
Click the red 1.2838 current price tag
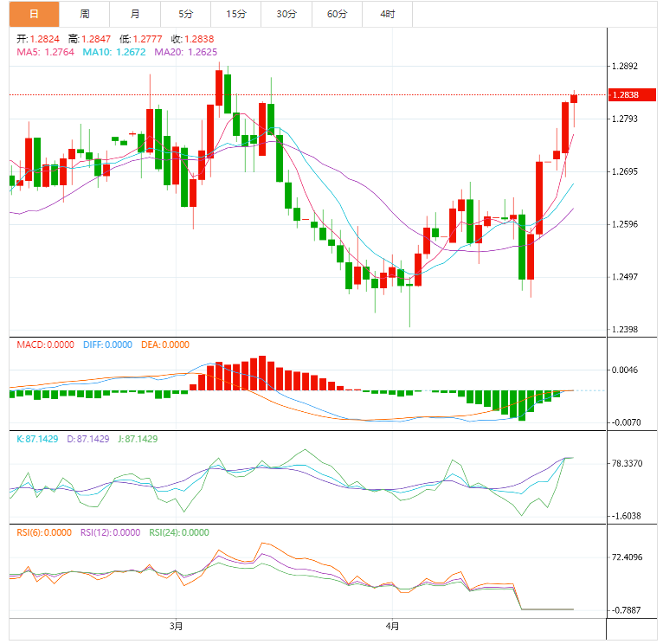(625, 95)
